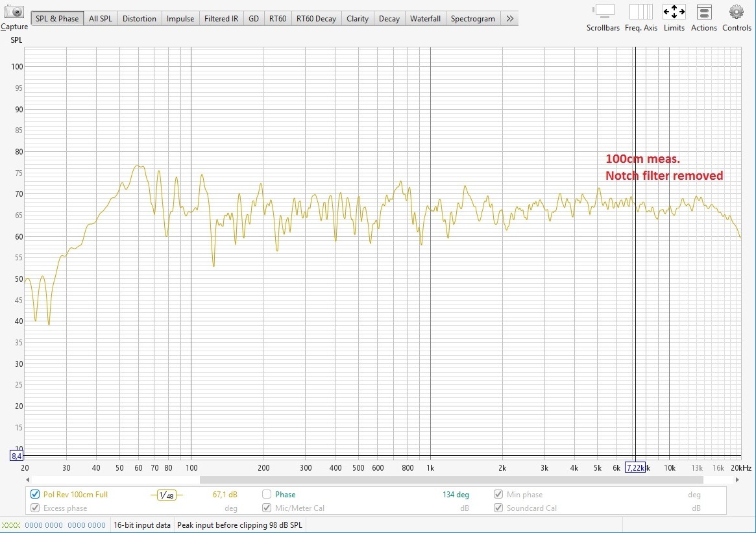Screen dimensions: 756x533
Task: Click the '100cm meas. Notch filter removed' annotation
Action: (664, 167)
